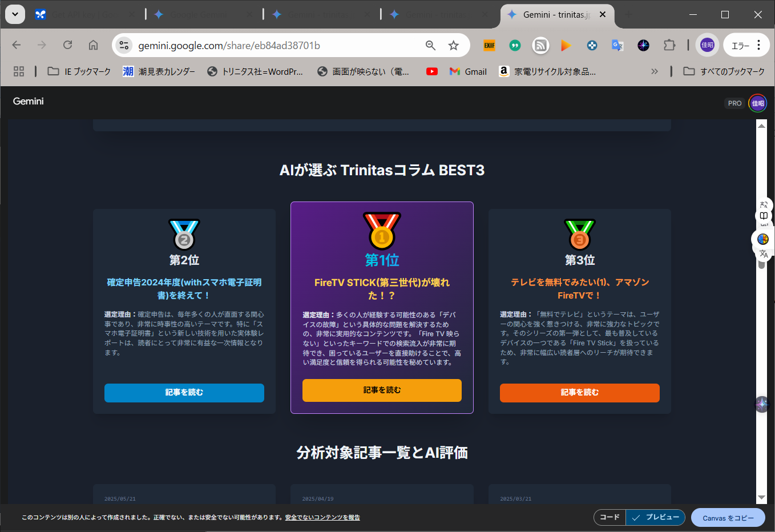The width and height of the screenshot is (775, 532).
Task: Click the gold first place medal icon
Action: (x=382, y=231)
